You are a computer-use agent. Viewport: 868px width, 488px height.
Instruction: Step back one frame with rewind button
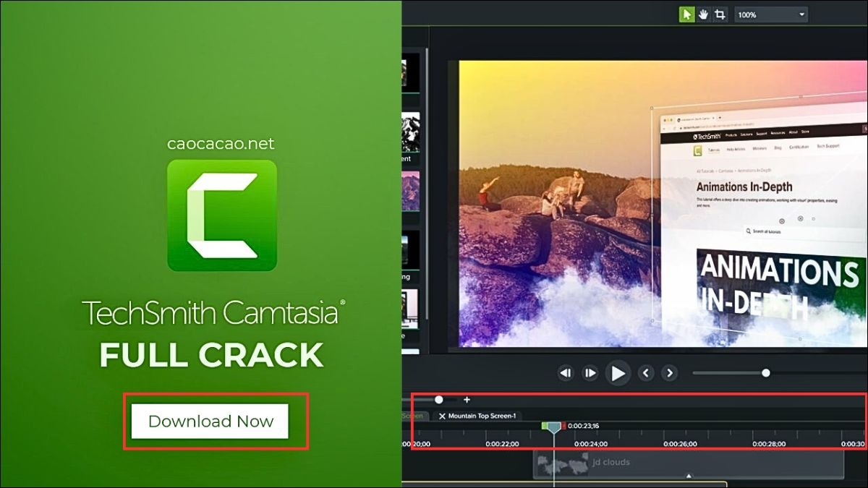tap(566, 373)
